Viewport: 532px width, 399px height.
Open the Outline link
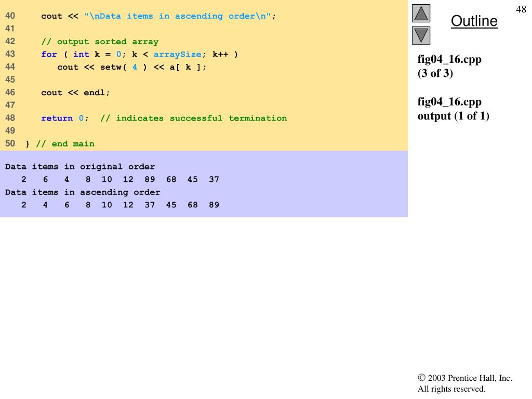[474, 21]
